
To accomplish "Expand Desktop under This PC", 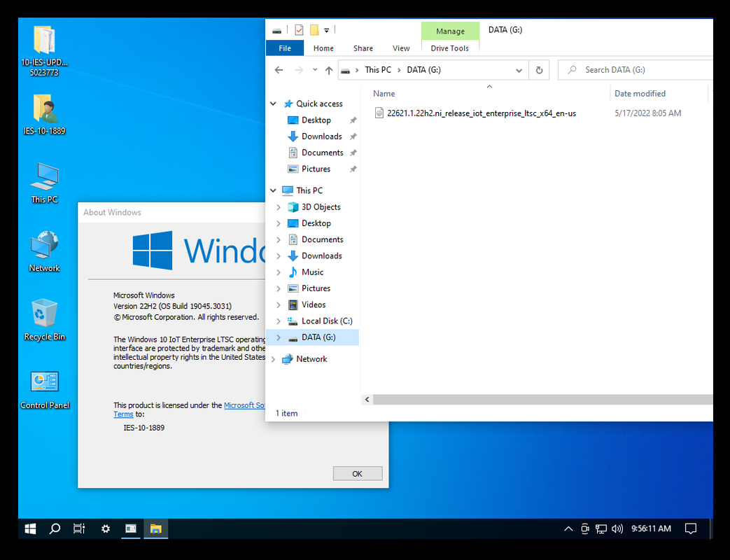I will 279,223.
